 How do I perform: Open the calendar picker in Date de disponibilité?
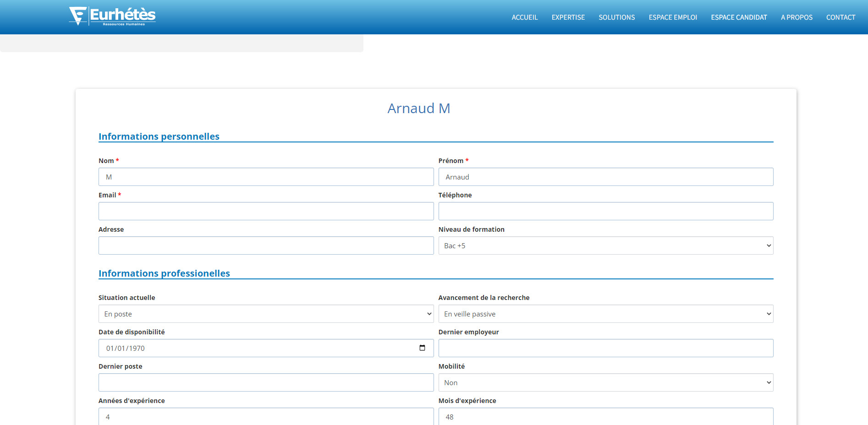coord(422,348)
